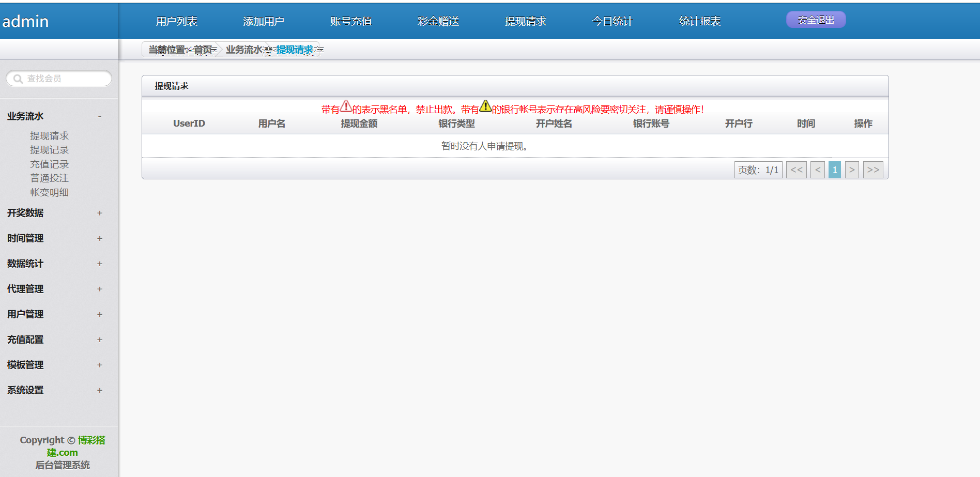Collapse the 业务流水 sidebar section
Screen dimensions: 980x477
100,116
